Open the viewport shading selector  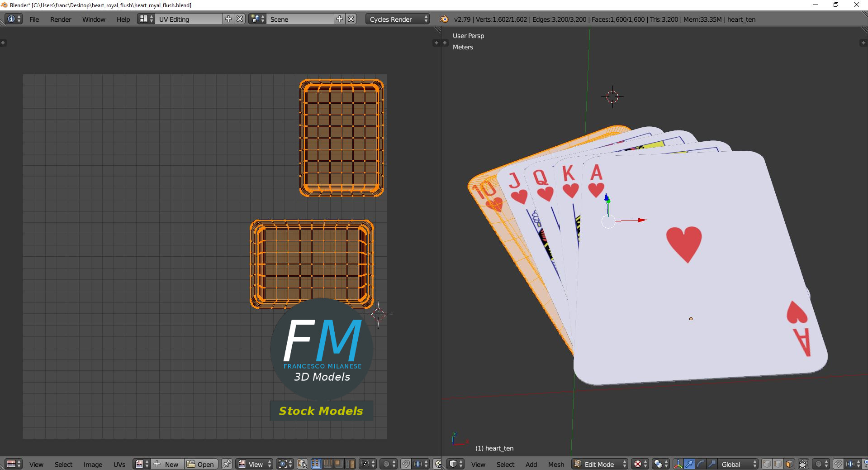pyautogui.click(x=640, y=464)
